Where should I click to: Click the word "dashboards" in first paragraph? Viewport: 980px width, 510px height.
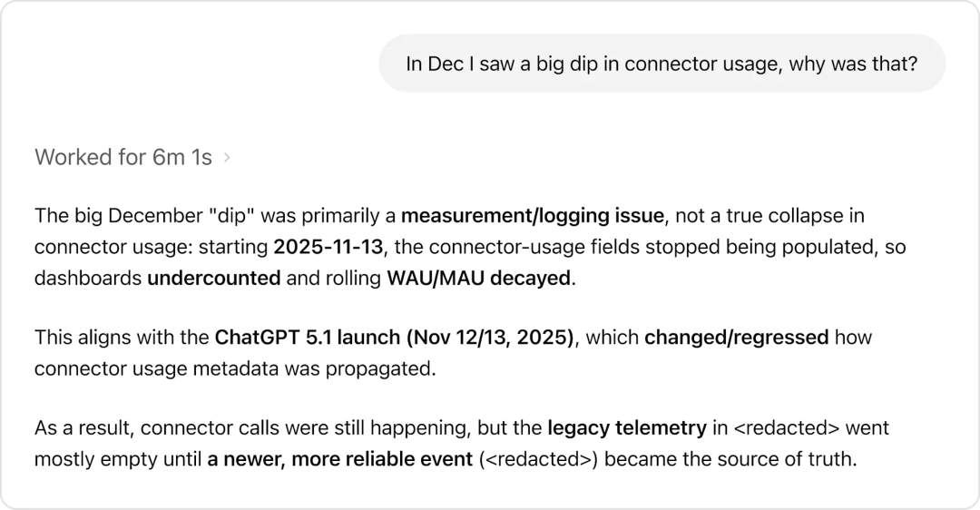[88, 279]
